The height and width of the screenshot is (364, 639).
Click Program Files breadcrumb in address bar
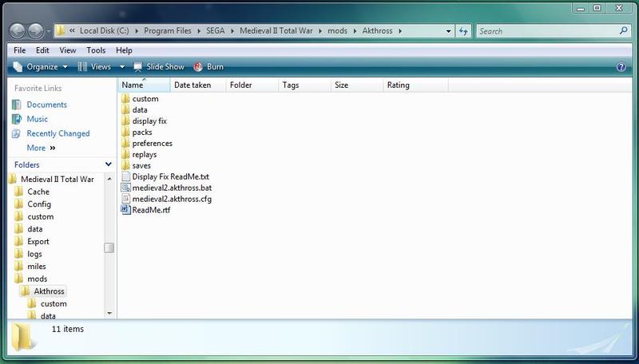[168, 31]
